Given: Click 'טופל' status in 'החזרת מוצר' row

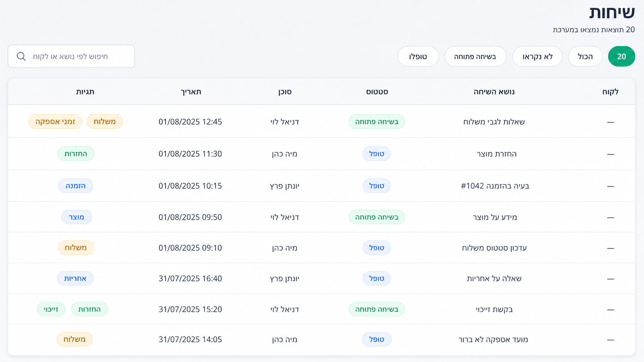Looking at the screenshot, I should click(x=377, y=154).
